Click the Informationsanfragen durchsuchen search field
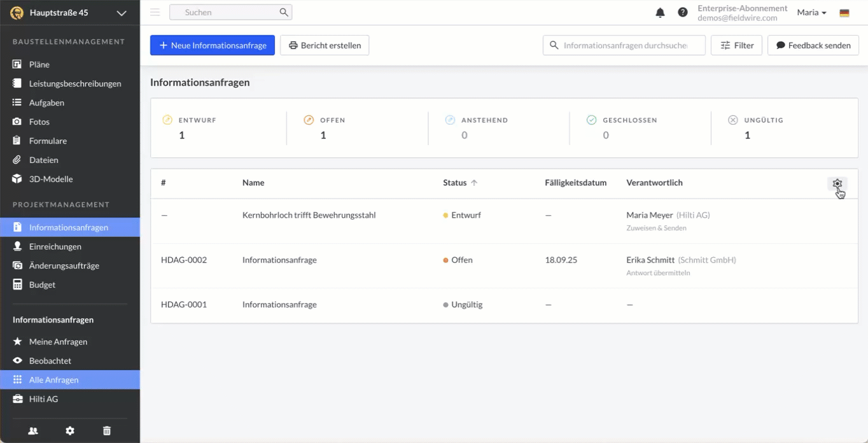Viewport: 868px width, 443px height. click(625, 45)
